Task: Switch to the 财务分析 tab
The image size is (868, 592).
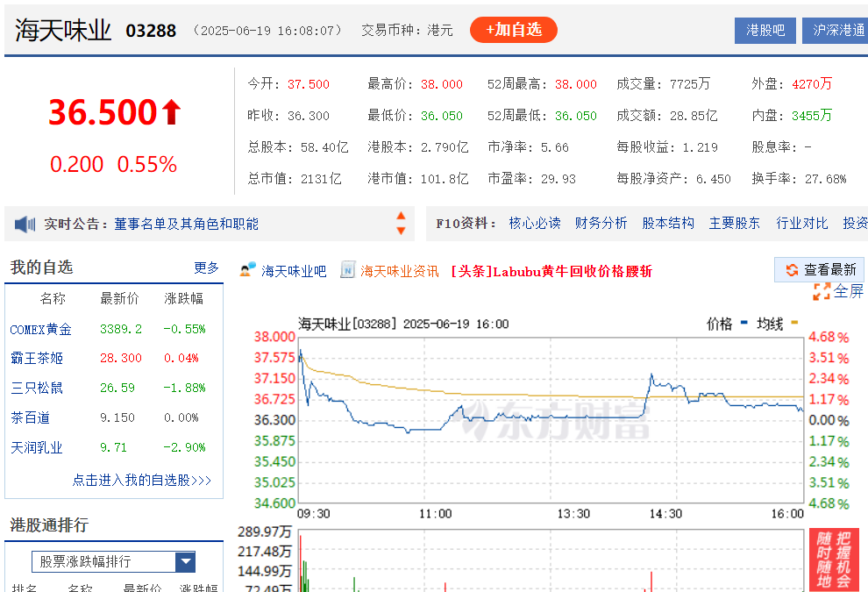Action: pyautogui.click(x=601, y=223)
